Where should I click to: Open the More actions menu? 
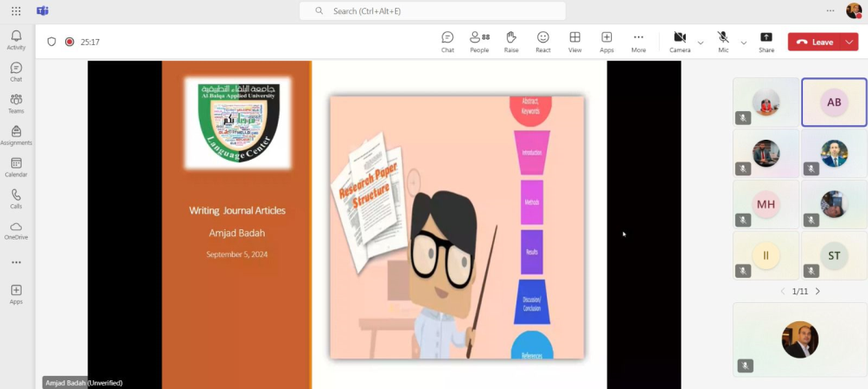(x=638, y=41)
